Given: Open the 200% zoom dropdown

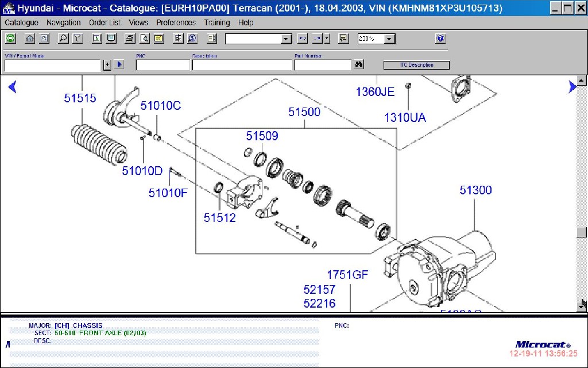Looking at the screenshot, I should coord(389,39).
